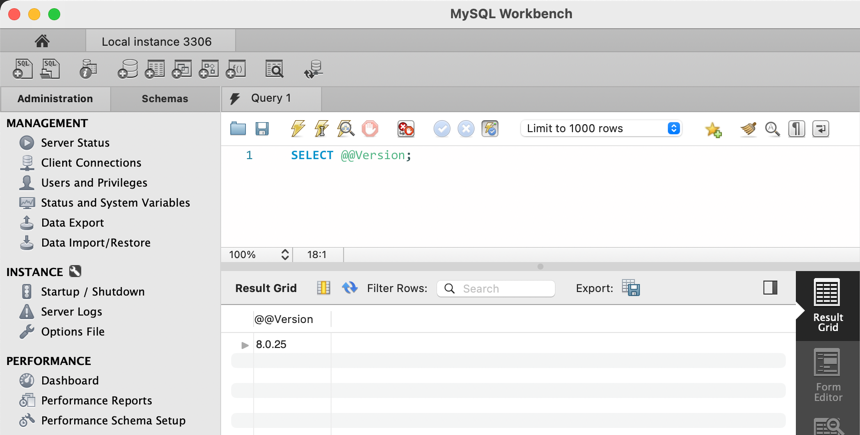Viewport: 860px width, 435px height.
Task: Expand the 8.0.25 result row arrow
Action: pyautogui.click(x=245, y=345)
